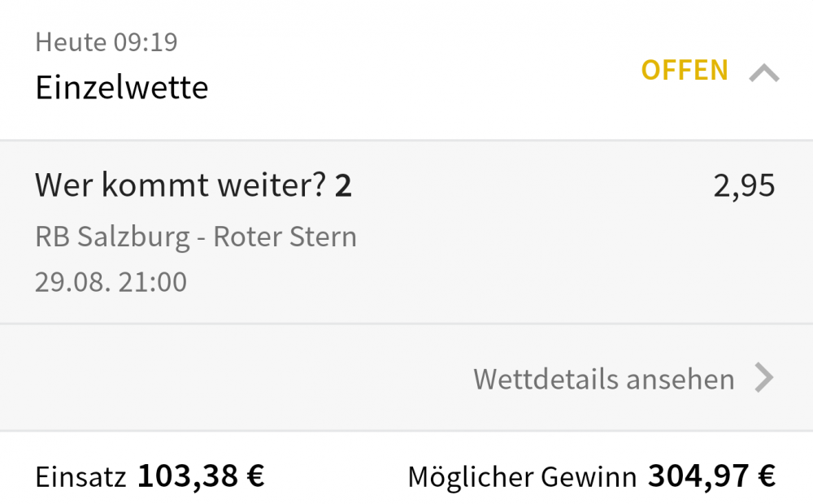The width and height of the screenshot is (813, 504).
Task: Open the RB Salzburg - Roter Stern match
Action: click(x=196, y=237)
